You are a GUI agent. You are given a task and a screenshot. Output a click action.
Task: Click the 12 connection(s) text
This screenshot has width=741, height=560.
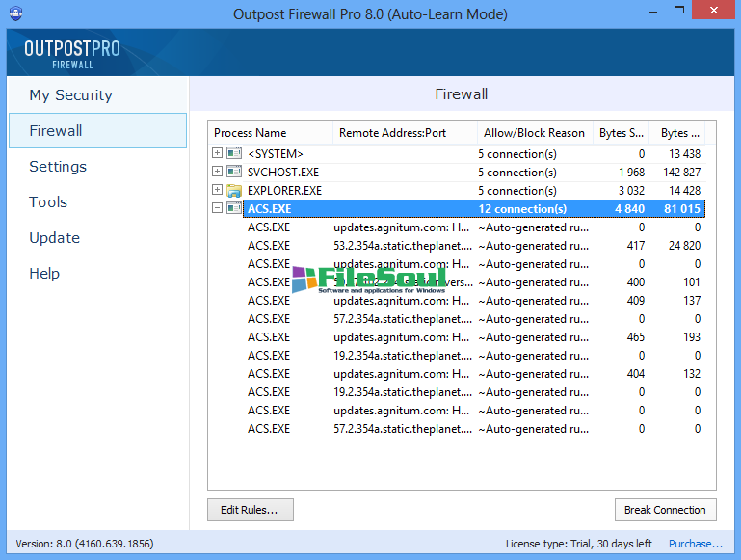[x=522, y=209]
